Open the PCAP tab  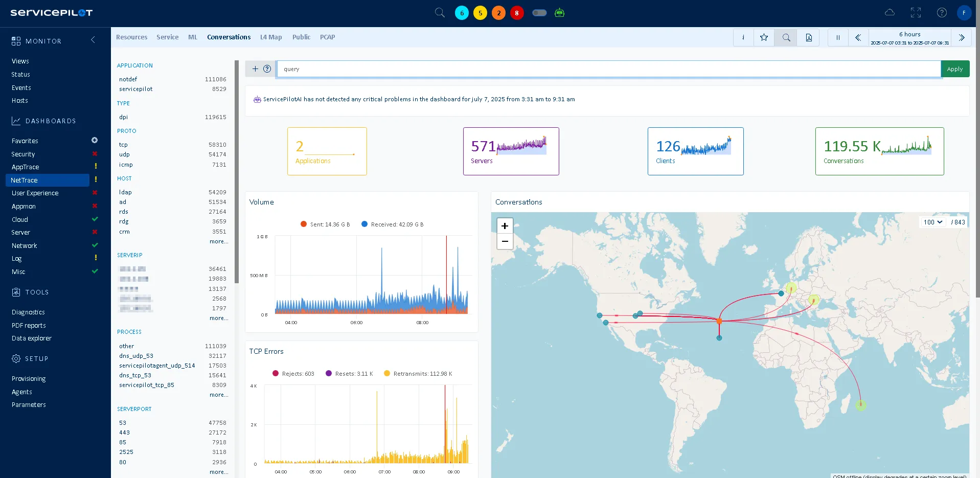pos(327,37)
